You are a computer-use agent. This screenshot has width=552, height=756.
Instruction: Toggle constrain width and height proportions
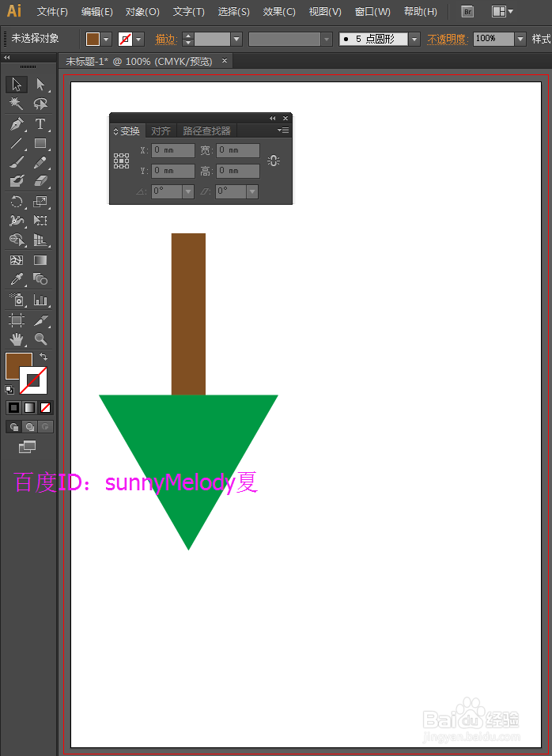pyautogui.click(x=274, y=161)
